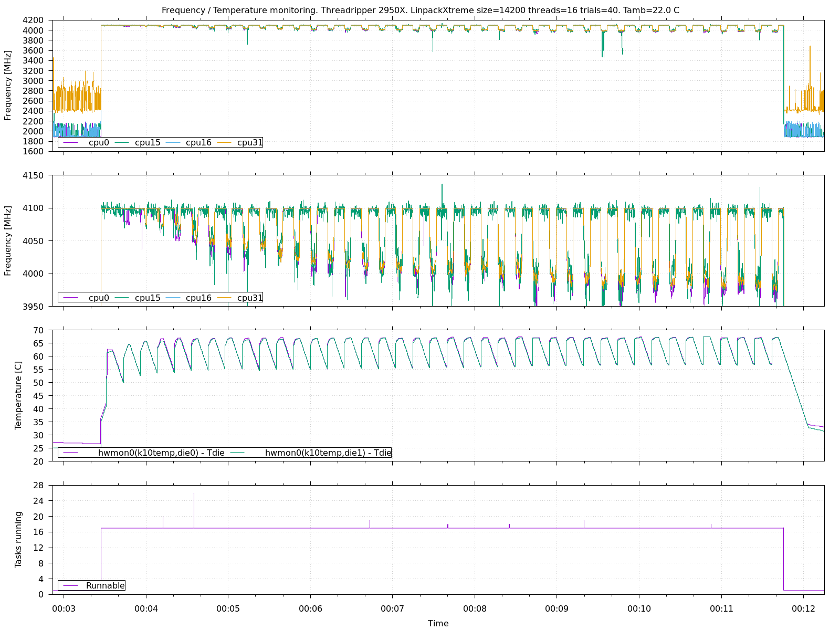
Task: Click the 00:04 time tick label
Action: 146,608
